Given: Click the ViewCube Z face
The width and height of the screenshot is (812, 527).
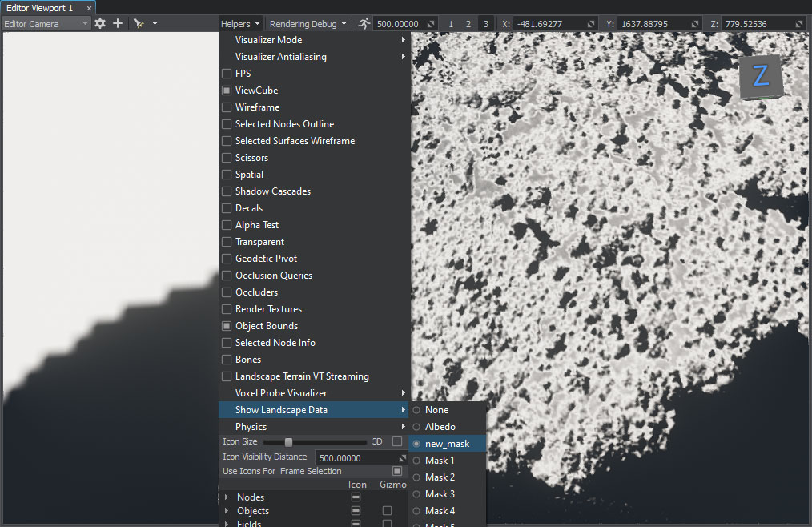Looking at the screenshot, I should pos(760,77).
